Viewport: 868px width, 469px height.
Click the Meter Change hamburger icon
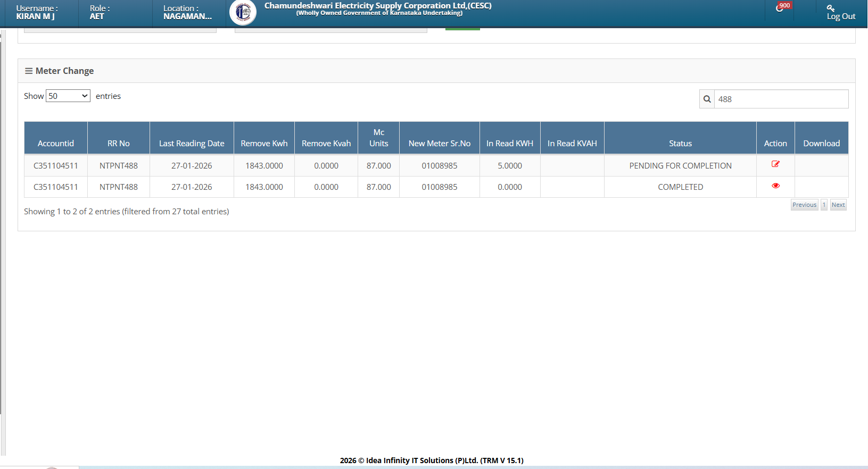click(x=29, y=71)
